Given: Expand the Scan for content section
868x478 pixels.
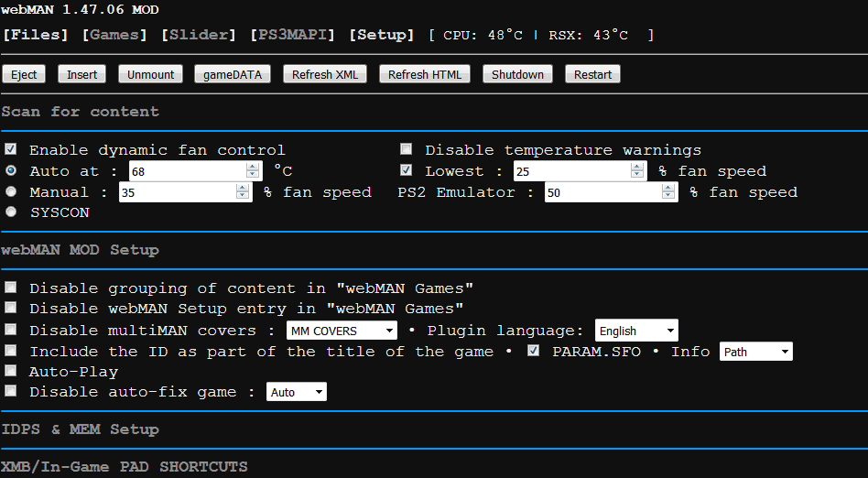Looking at the screenshot, I should [81, 112].
